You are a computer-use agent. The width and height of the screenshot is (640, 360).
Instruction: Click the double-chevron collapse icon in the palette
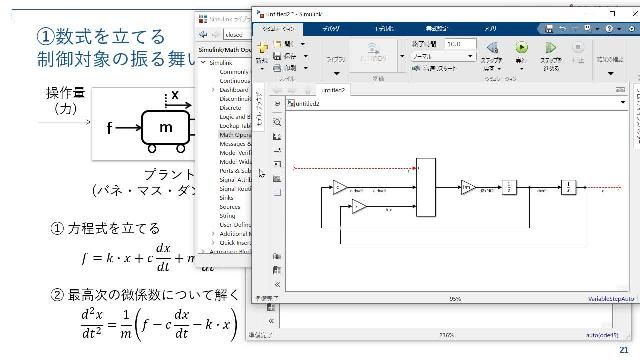coord(277,284)
